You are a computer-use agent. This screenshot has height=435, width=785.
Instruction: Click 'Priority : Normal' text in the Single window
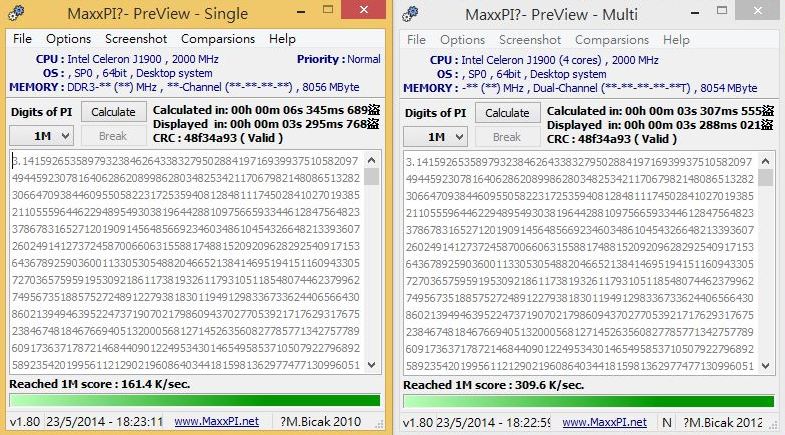click(x=338, y=59)
